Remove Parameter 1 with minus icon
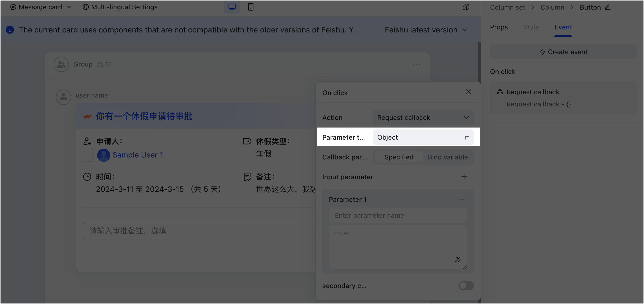The image size is (644, 304). [x=462, y=199]
